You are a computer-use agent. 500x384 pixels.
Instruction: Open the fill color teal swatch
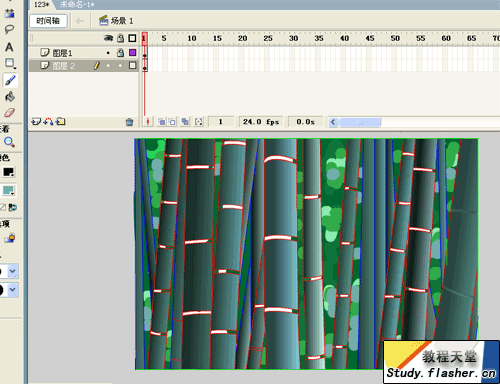coord(8,191)
